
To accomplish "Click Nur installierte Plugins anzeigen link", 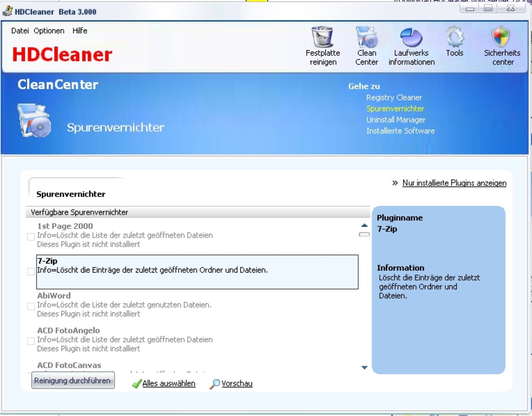I will coord(454,183).
